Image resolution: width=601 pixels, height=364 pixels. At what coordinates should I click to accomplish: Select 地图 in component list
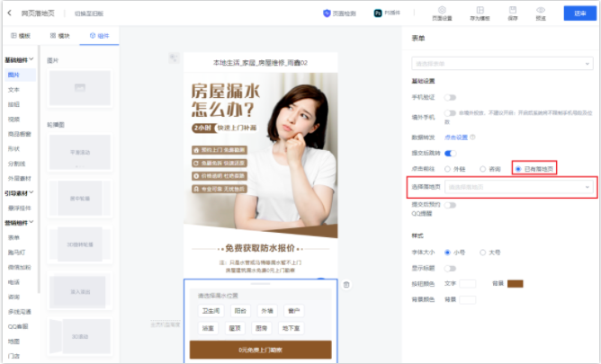13,341
